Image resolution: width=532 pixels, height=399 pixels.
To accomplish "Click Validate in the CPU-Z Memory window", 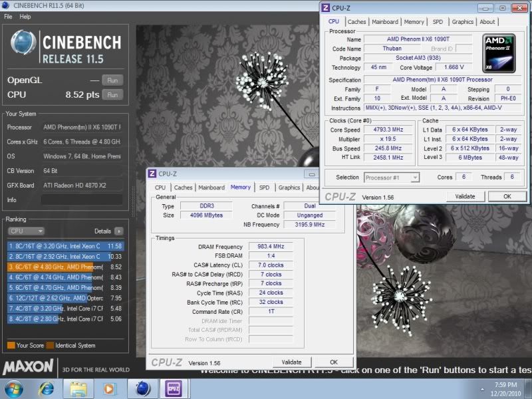I will pos(291,362).
